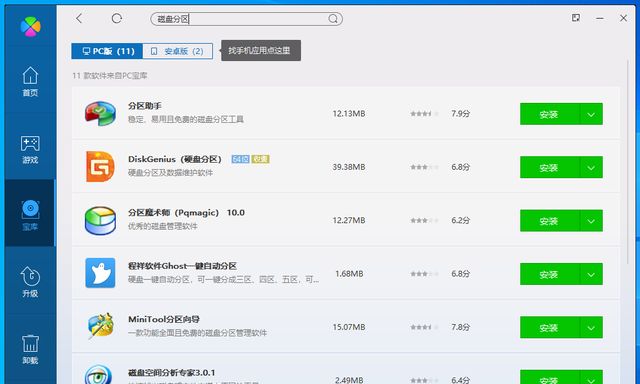Viewport: 640px width, 384px height.
Task: Expand install options for 分区魔术师
Action: 591,221
